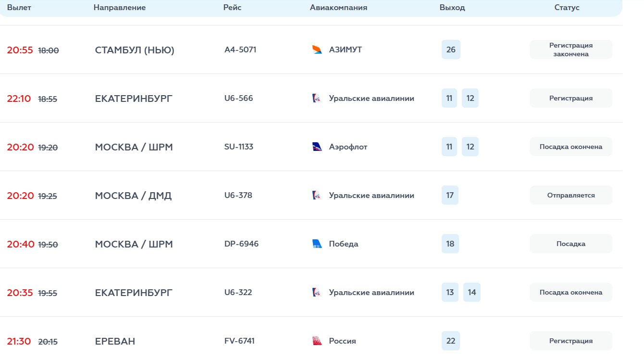
Task: Click the Победа airline name
Action: click(344, 244)
